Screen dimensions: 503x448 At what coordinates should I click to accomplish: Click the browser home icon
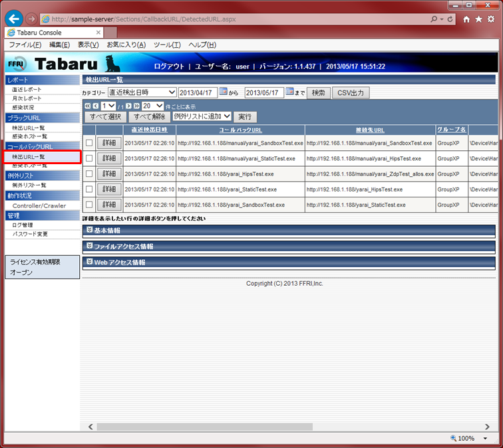[x=466, y=19]
